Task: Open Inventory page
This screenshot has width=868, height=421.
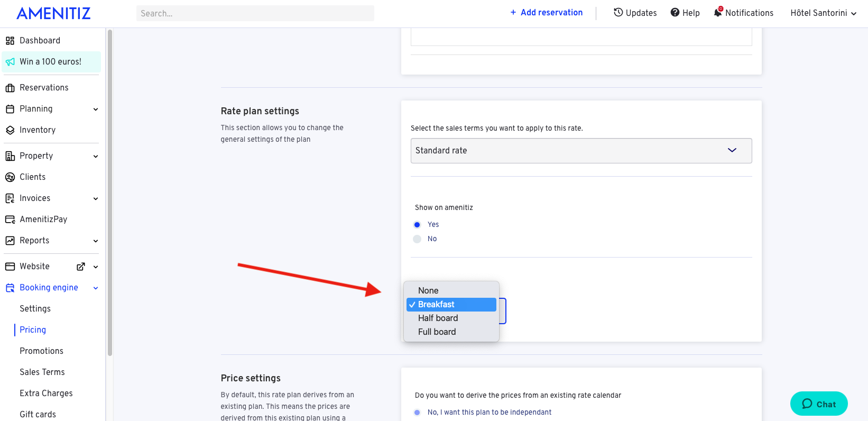Action: pyautogui.click(x=38, y=130)
